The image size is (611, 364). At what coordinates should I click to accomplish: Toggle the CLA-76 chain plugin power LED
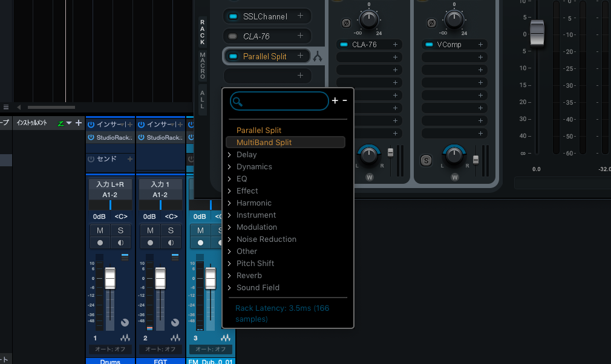pos(344,45)
